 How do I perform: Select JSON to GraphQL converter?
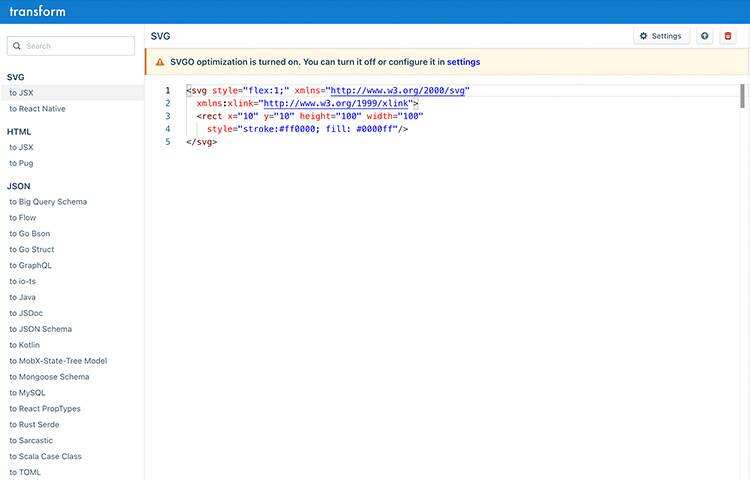click(x=30, y=265)
